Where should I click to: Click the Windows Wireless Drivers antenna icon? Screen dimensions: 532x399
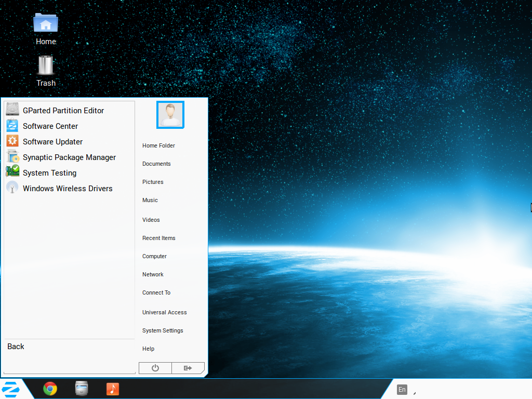(x=12, y=187)
